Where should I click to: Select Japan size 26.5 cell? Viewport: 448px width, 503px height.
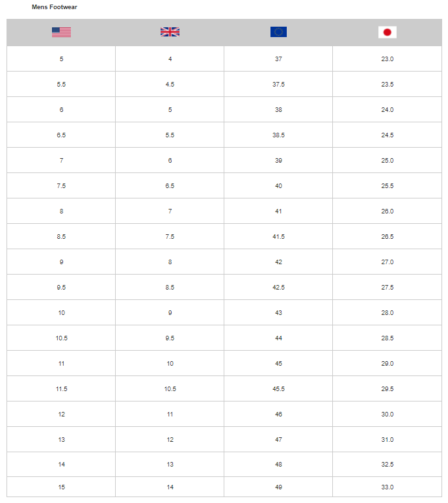387,237
